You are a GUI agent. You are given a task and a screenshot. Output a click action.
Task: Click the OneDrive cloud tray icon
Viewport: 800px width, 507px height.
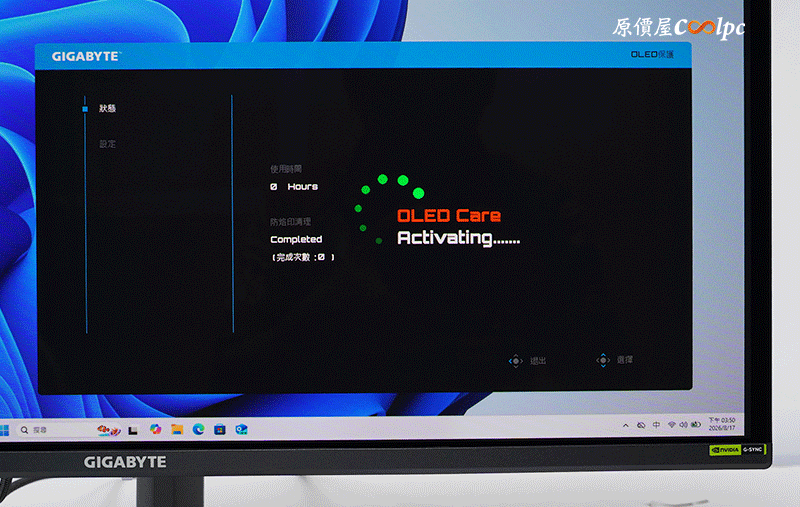(641, 425)
